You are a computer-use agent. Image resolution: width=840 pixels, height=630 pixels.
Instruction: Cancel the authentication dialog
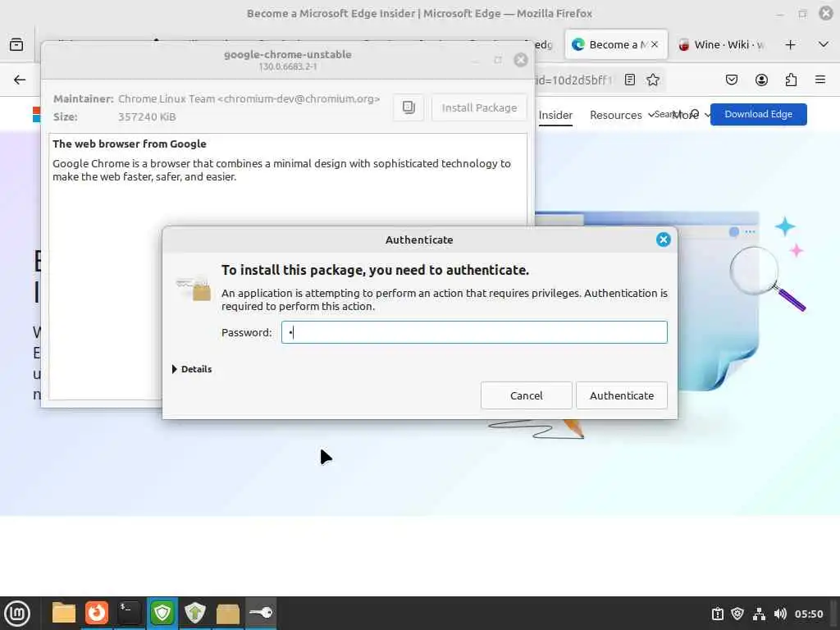click(526, 395)
